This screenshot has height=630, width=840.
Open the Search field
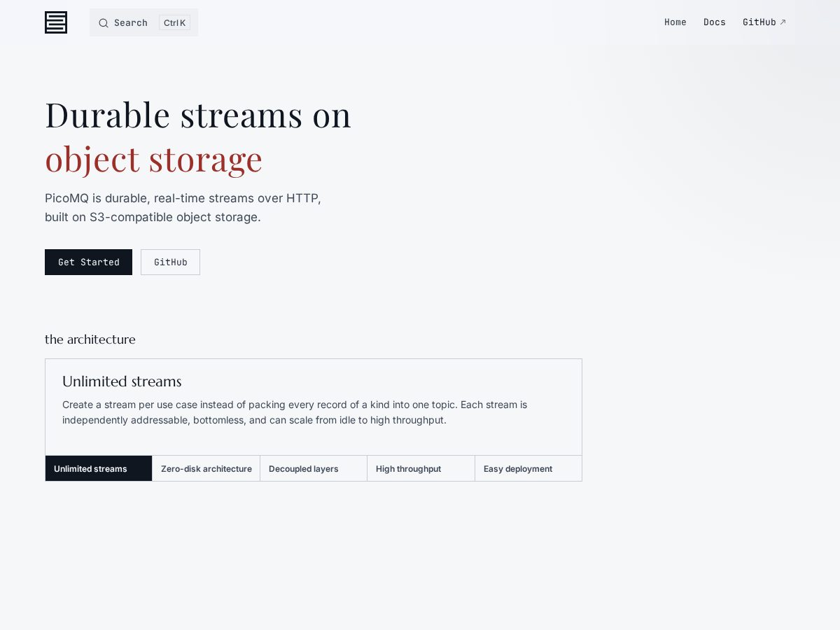pyautogui.click(x=143, y=22)
